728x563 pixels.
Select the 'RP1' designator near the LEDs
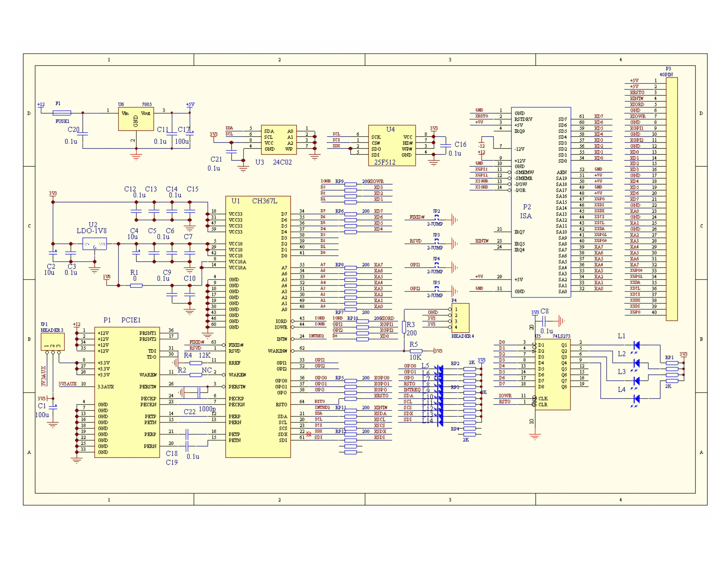tap(669, 357)
